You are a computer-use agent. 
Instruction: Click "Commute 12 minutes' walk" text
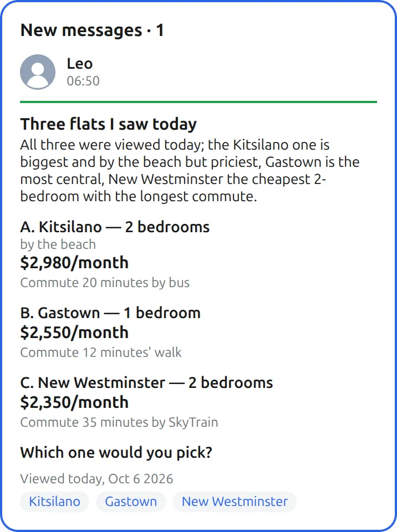tap(101, 352)
